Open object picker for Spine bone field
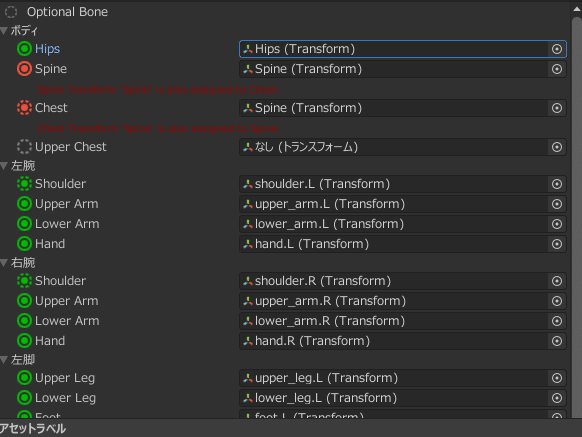Image resolution: width=582 pixels, height=437 pixels. click(x=557, y=69)
